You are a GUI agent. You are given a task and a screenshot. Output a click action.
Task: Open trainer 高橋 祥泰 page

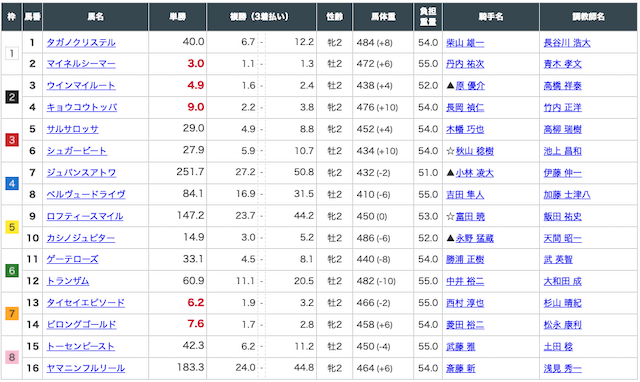562,86
